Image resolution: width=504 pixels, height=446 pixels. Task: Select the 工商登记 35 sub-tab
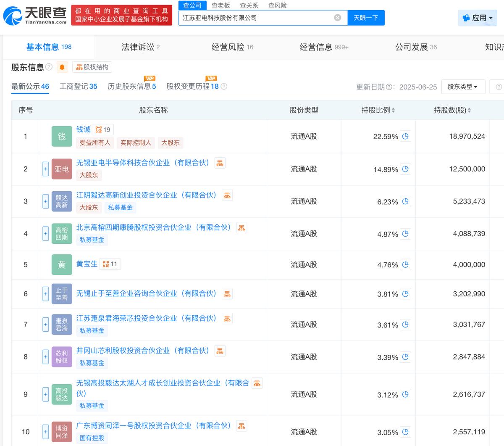click(x=79, y=87)
